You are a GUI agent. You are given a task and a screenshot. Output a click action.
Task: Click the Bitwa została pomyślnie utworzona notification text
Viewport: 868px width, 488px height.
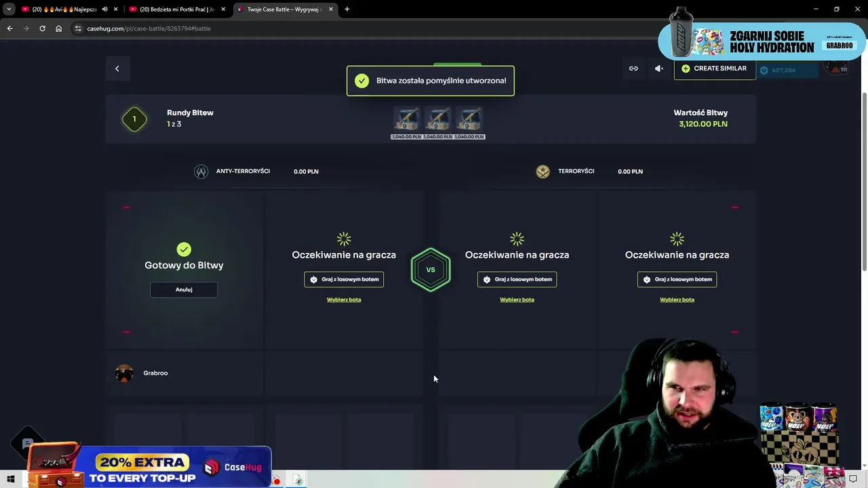441,81
